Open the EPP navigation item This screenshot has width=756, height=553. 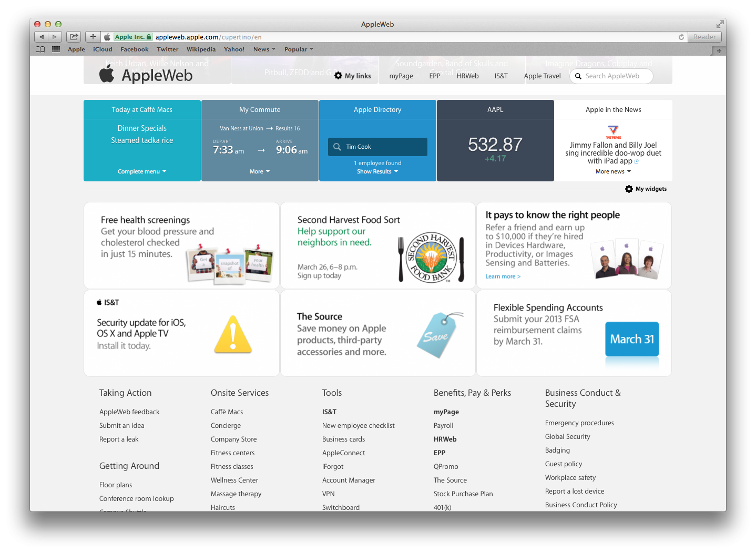(x=435, y=76)
